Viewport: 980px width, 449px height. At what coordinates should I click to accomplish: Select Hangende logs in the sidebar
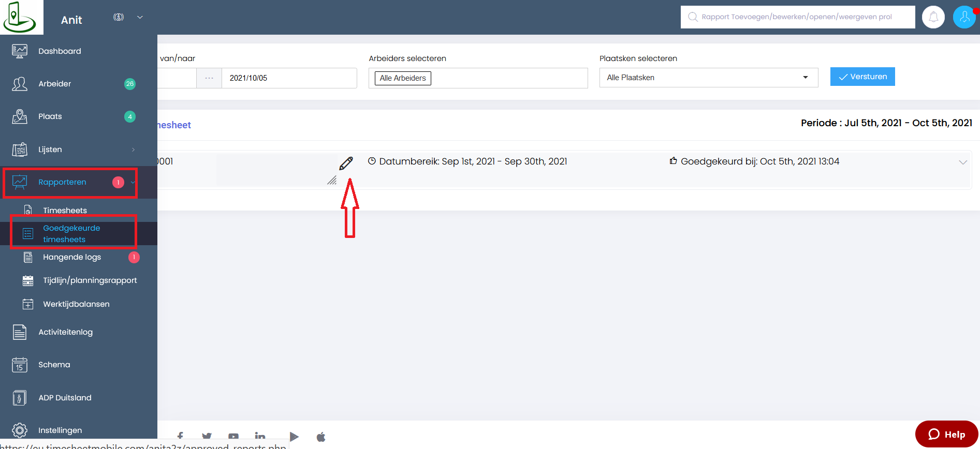click(72, 257)
